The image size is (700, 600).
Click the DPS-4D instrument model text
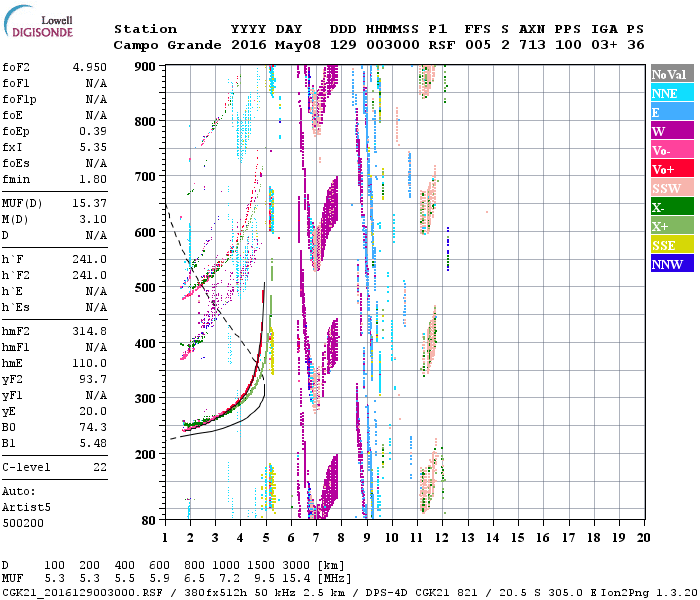point(387,592)
